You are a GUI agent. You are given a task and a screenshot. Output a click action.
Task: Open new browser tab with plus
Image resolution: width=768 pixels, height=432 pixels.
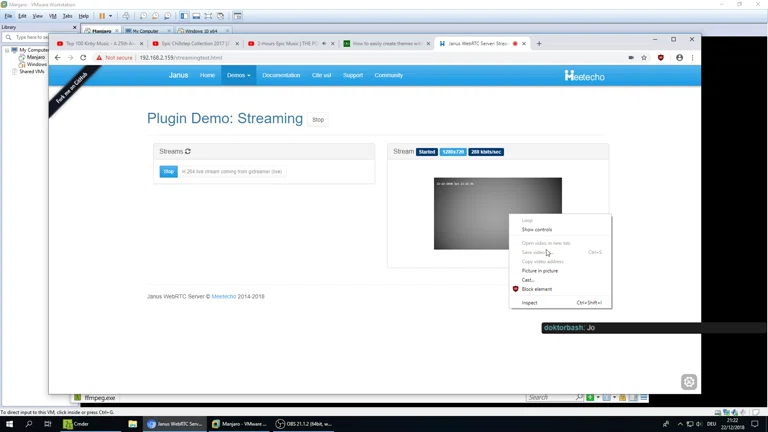click(x=539, y=43)
